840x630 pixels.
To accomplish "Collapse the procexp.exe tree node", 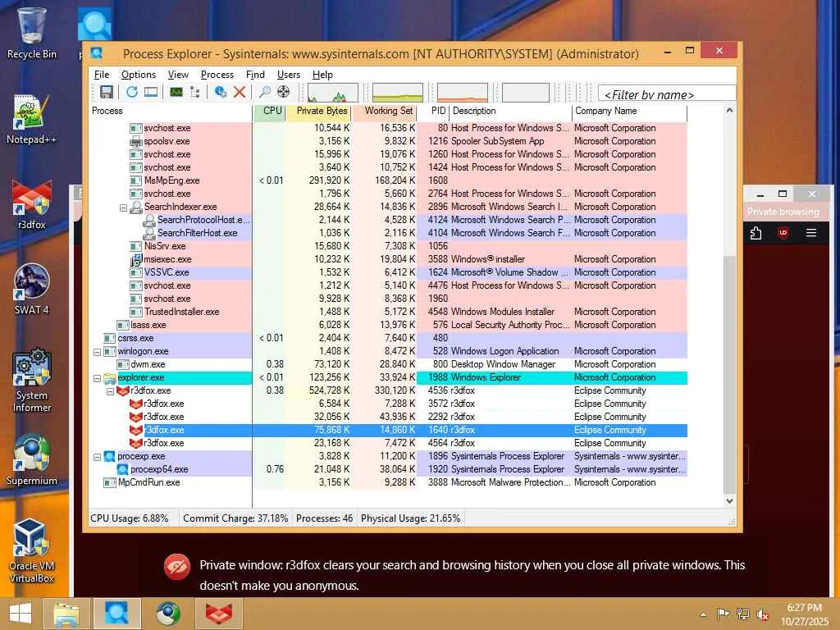I will tap(97, 457).
